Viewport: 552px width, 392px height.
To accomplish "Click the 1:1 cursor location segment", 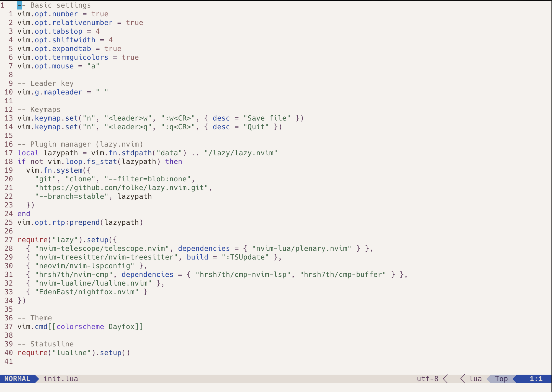I will [x=536, y=379].
